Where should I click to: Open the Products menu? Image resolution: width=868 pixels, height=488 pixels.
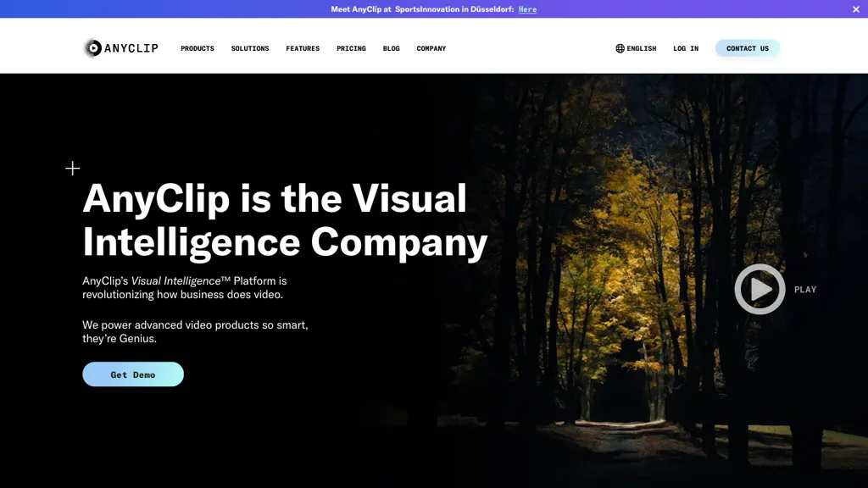tap(197, 48)
